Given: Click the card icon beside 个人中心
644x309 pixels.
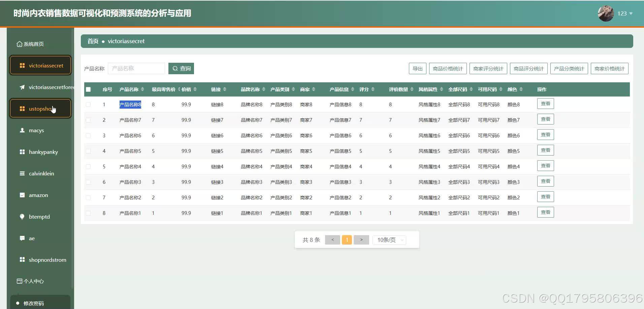Looking at the screenshot, I should 20,281.
